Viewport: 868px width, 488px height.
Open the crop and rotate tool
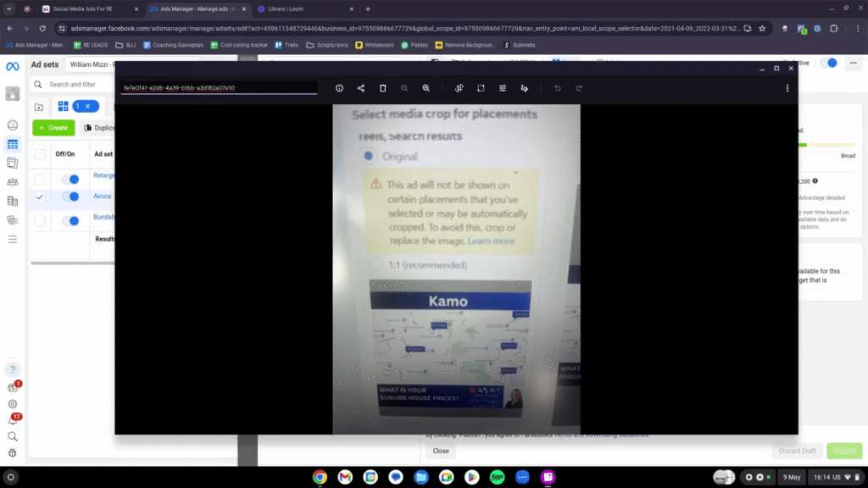click(x=459, y=88)
